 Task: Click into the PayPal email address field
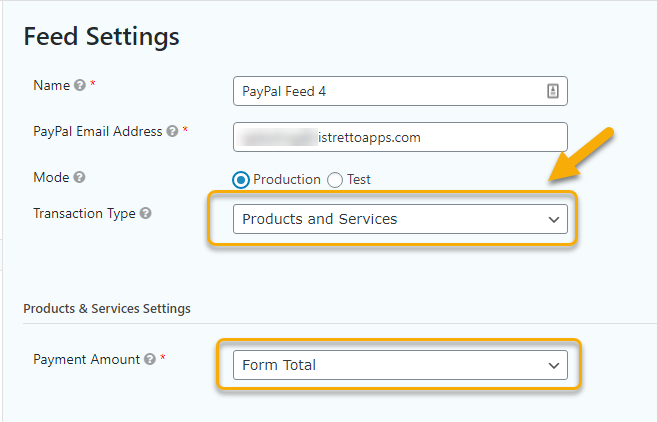400,137
